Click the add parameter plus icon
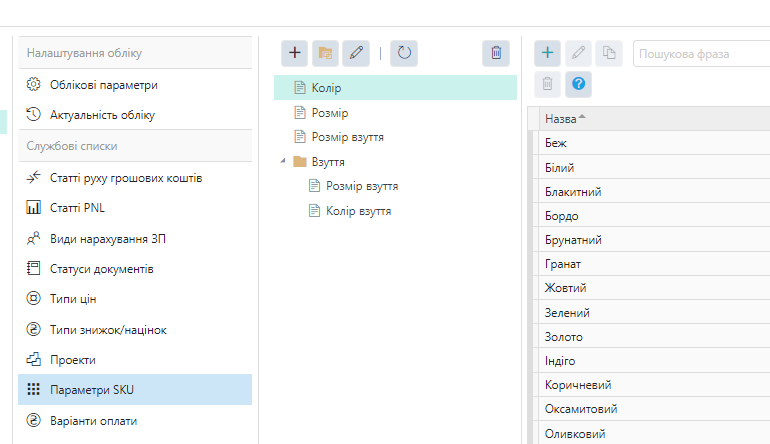The height and width of the screenshot is (444, 770). pyautogui.click(x=294, y=53)
